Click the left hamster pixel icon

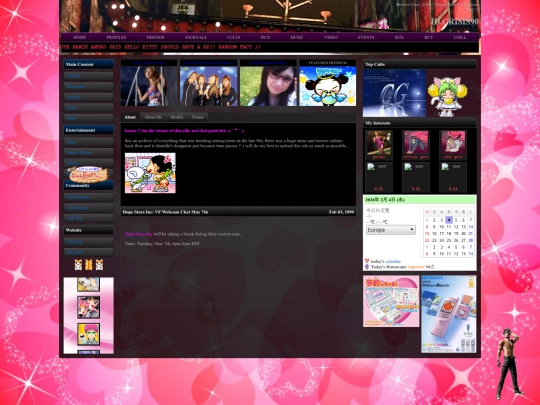[x=78, y=264]
